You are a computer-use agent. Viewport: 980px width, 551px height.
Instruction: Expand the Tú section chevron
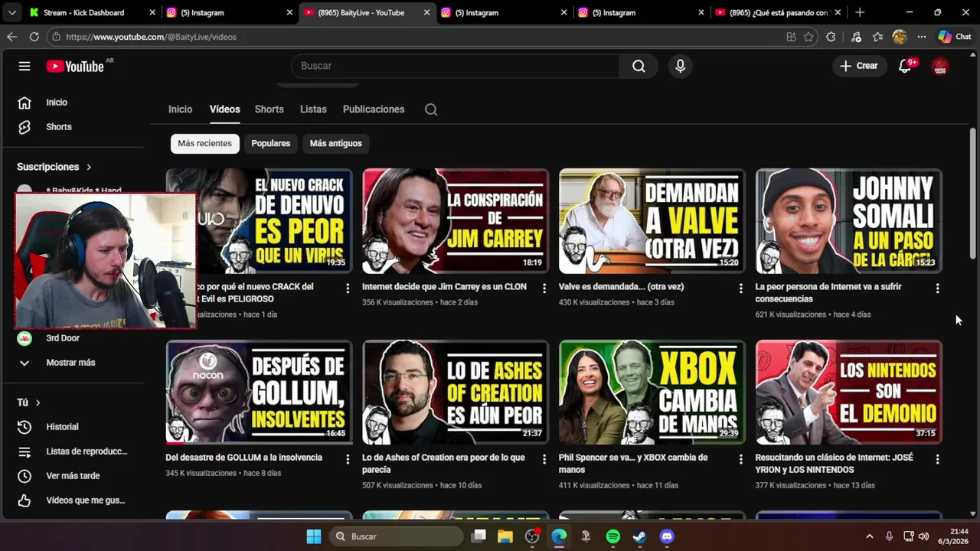[x=38, y=403]
